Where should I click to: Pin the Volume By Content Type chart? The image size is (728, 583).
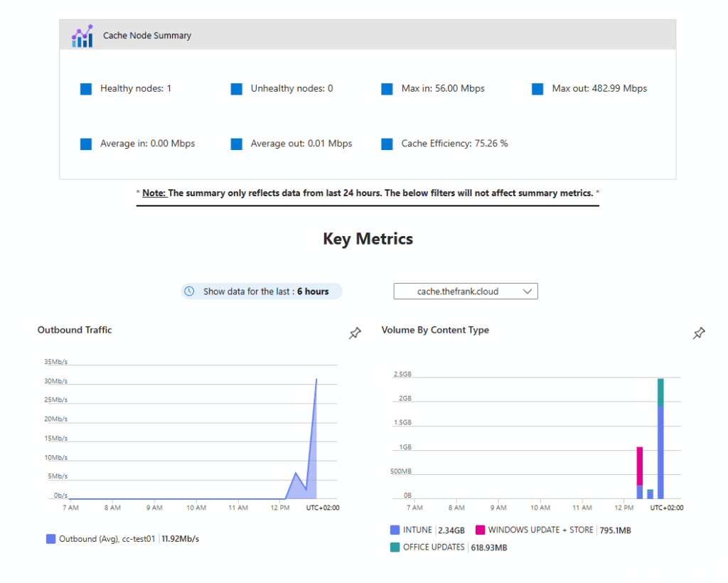pyautogui.click(x=699, y=333)
